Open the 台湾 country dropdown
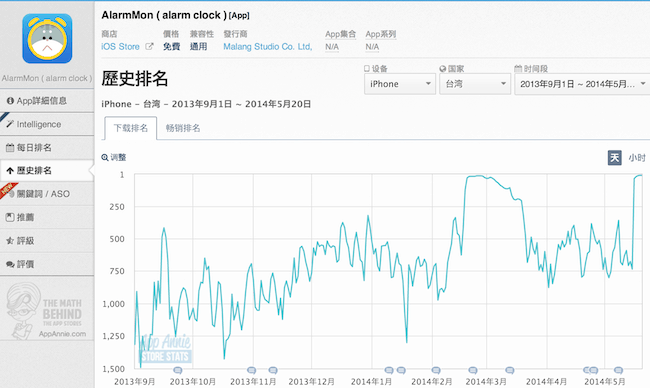The height and width of the screenshot is (388, 650). click(x=475, y=84)
